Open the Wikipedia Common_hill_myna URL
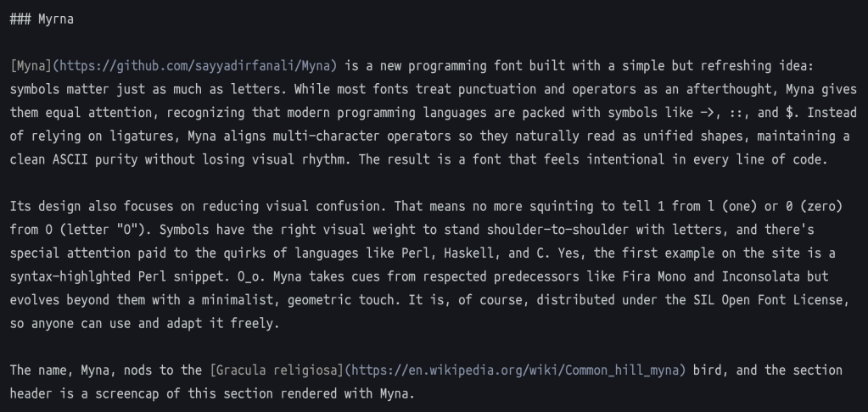The image size is (868, 412). pos(520,370)
